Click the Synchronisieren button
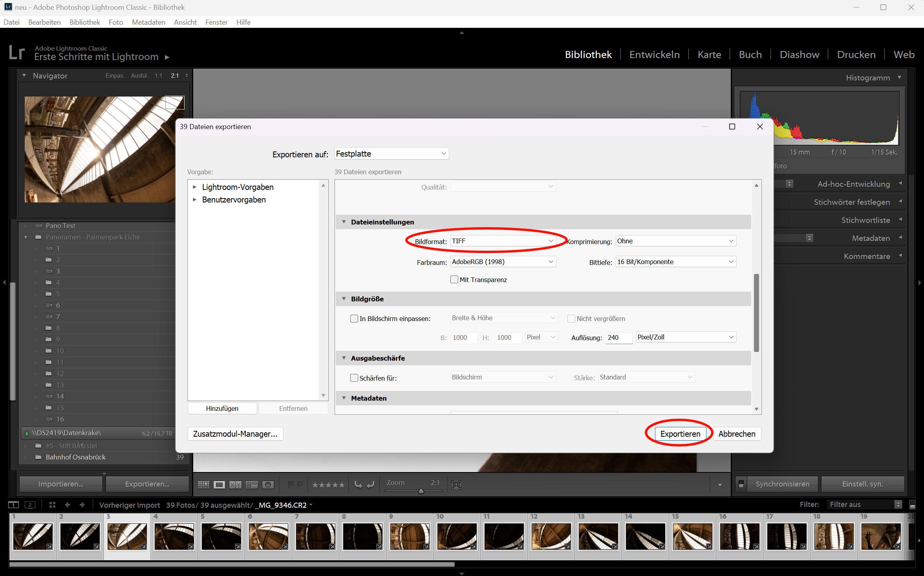Screen dimensions: 924x576 click(x=782, y=484)
